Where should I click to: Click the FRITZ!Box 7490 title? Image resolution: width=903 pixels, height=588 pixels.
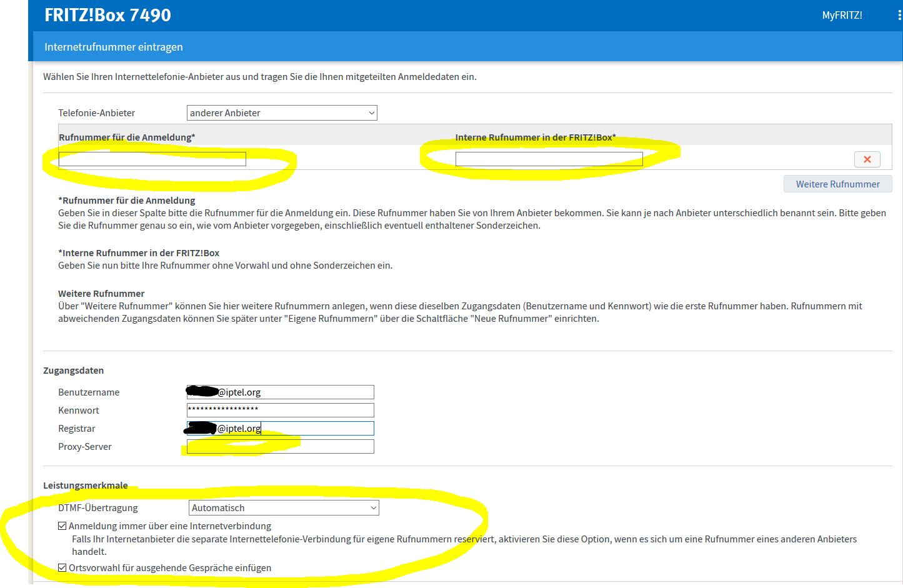tap(107, 15)
